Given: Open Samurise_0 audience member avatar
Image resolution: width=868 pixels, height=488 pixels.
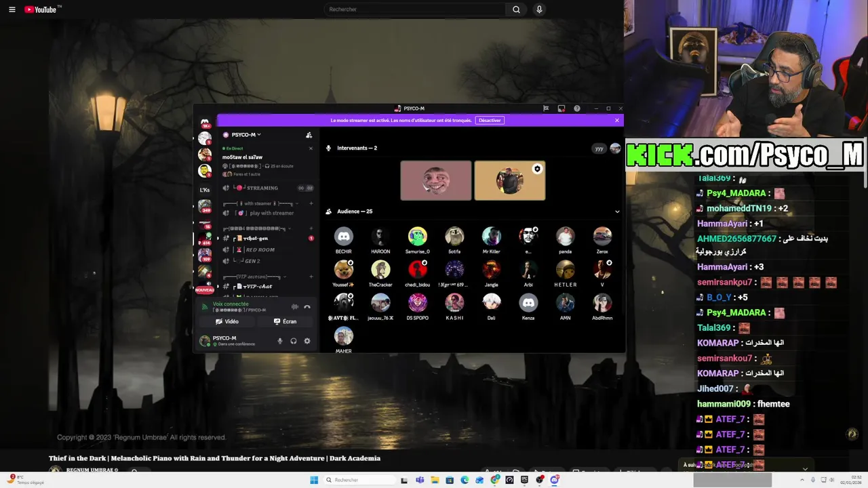Looking at the screenshot, I should pos(418,236).
